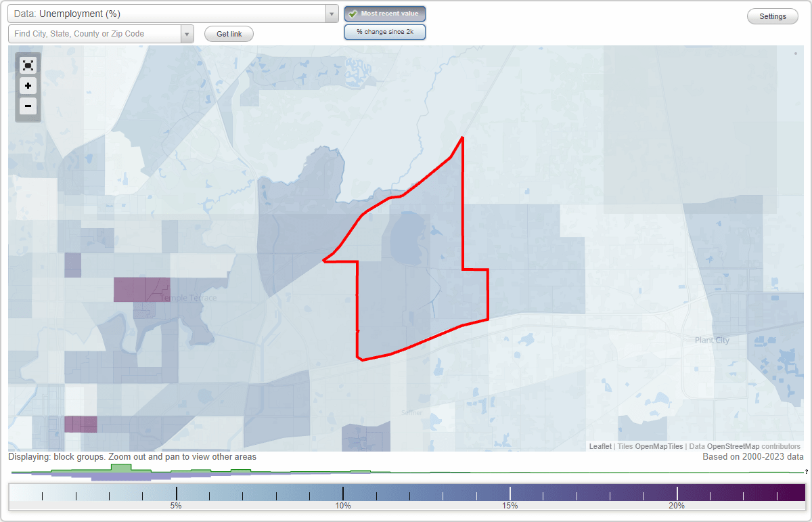Click the Data dropdown arrow
The image size is (812, 522).
(x=331, y=13)
